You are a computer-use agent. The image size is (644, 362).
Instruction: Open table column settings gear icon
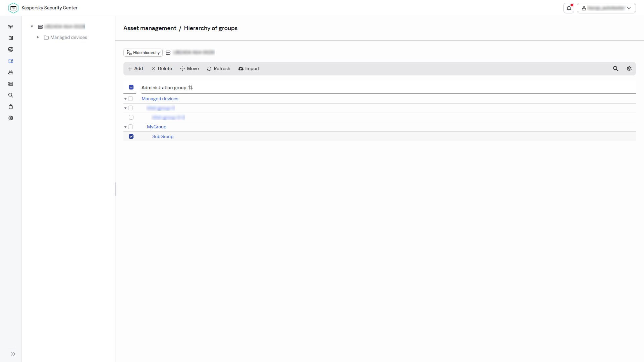click(x=629, y=69)
